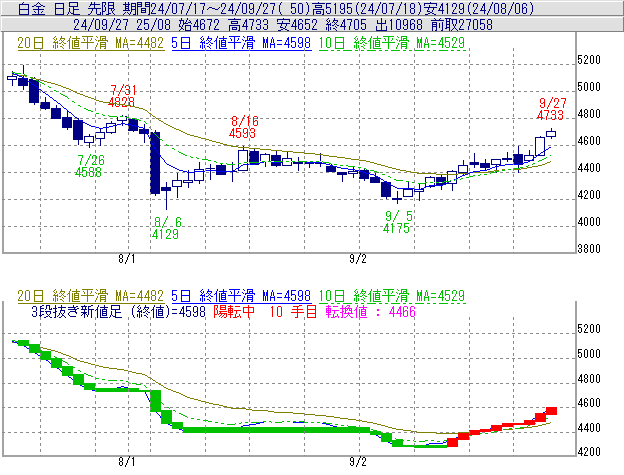Click the 7/31 4828 high label
This screenshot has width=624, height=475.
[x=122, y=96]
